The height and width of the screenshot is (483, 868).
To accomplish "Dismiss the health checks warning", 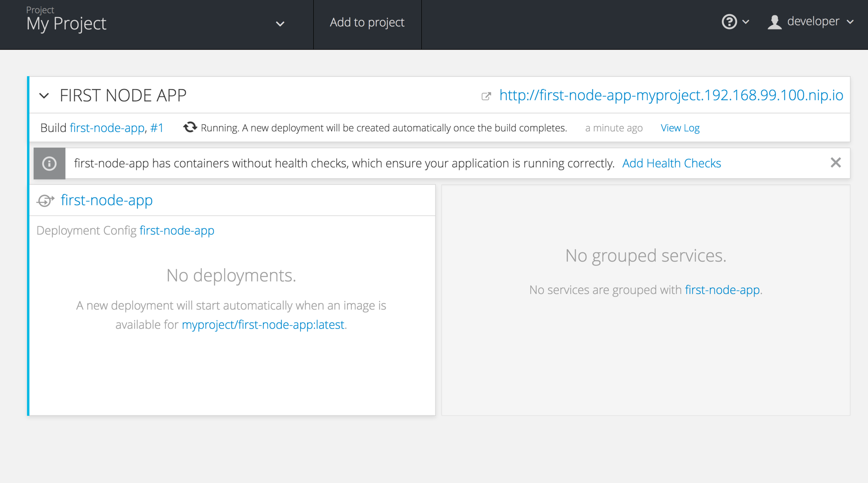I will pyautogui.click(x=835, y=163).
